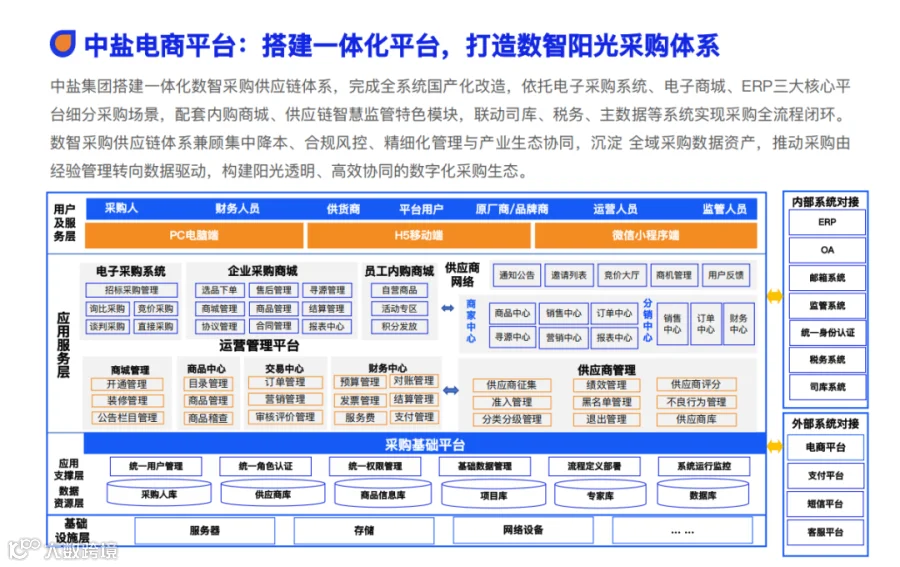Screen dimensions: 900x567
Task: Click the 积分发放 box
Action: click(x=399, y=327)
